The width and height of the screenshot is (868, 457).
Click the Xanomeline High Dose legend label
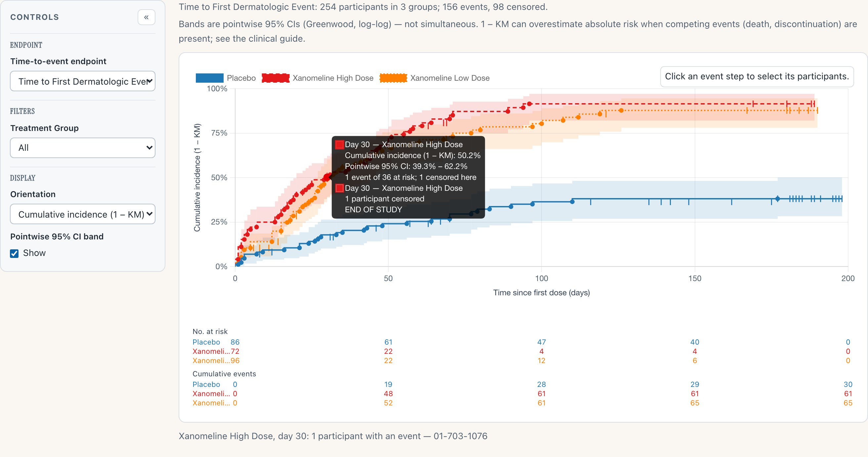point(333,78)
